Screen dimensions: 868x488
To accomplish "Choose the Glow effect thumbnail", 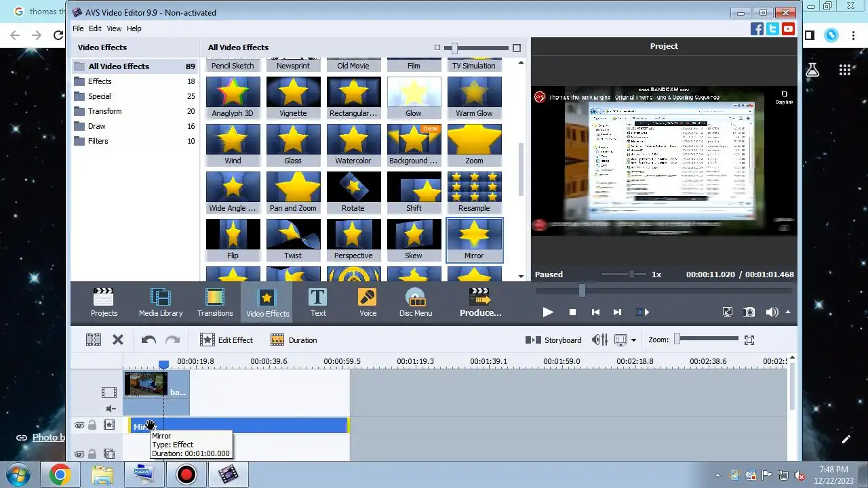I will [414, 97].
